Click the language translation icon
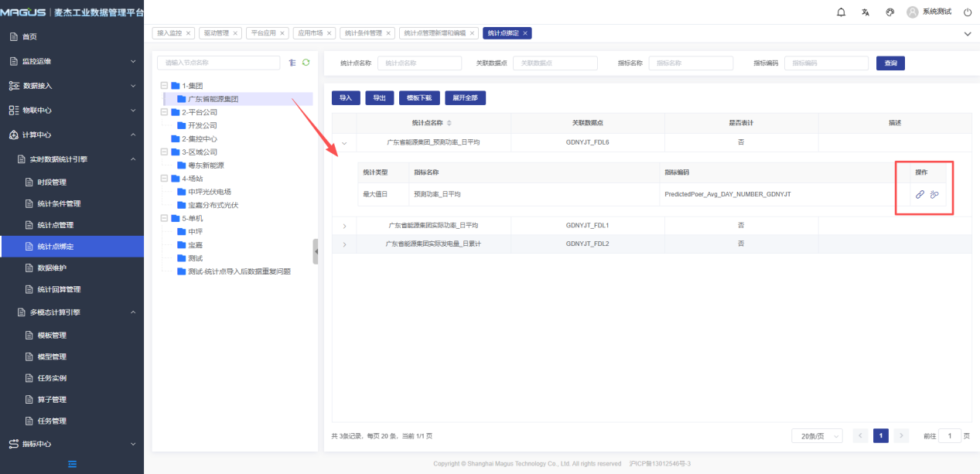This screenshot has width=980, height=474. (x=866, y=12)
